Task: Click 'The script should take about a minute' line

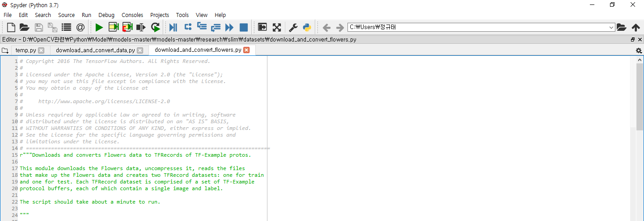Action: pos(90,202)
